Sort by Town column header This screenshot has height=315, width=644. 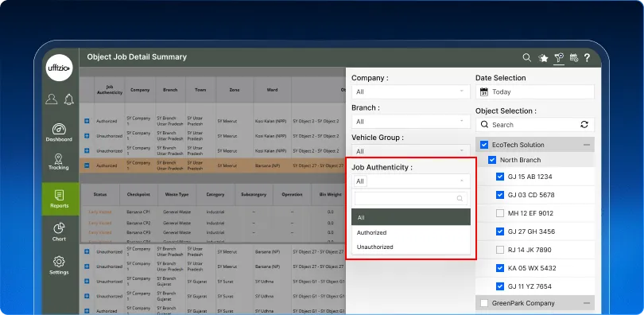click(200, 90)
